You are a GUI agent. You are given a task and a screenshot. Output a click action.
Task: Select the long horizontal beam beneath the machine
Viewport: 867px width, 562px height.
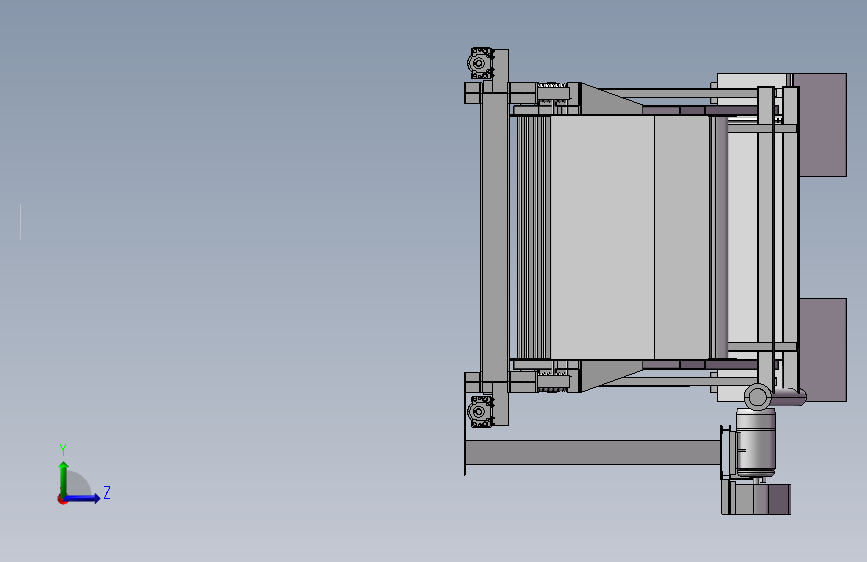click(593, 452)
